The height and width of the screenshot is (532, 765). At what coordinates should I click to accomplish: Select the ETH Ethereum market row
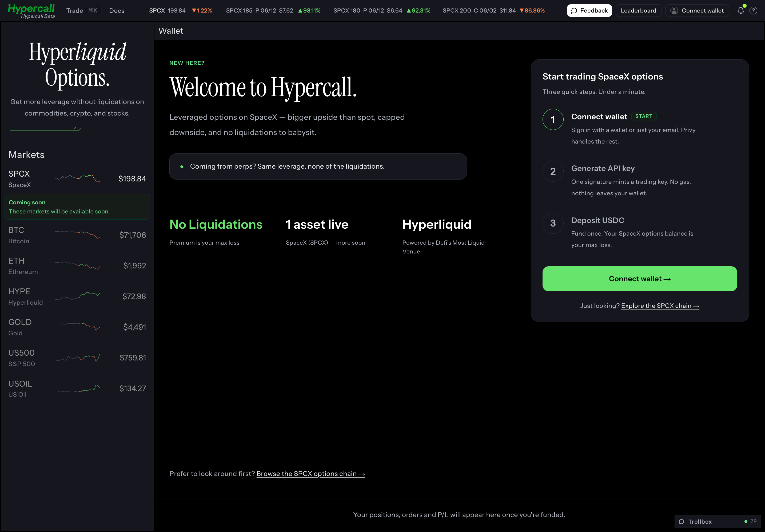(77, 266)
